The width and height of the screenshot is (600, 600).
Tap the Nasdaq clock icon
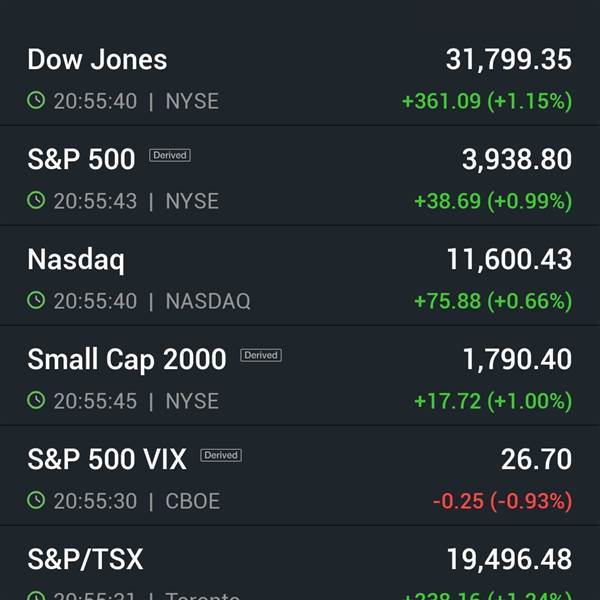click(36, 300)
